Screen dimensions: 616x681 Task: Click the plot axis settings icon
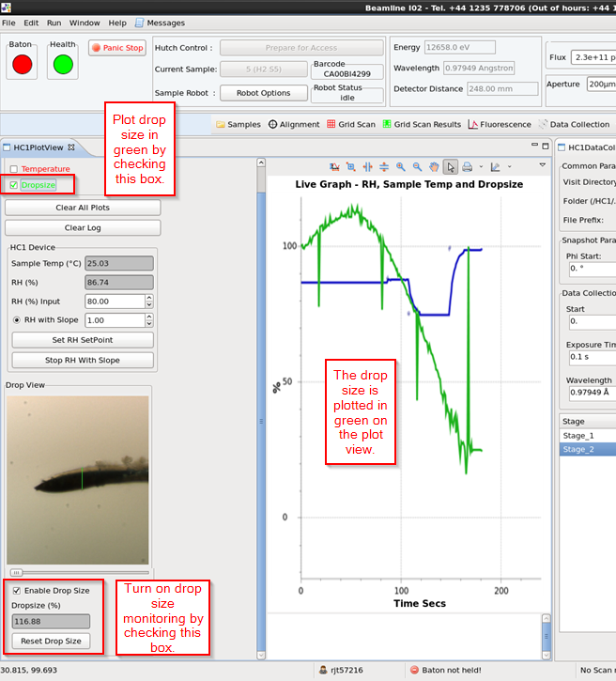495,167
